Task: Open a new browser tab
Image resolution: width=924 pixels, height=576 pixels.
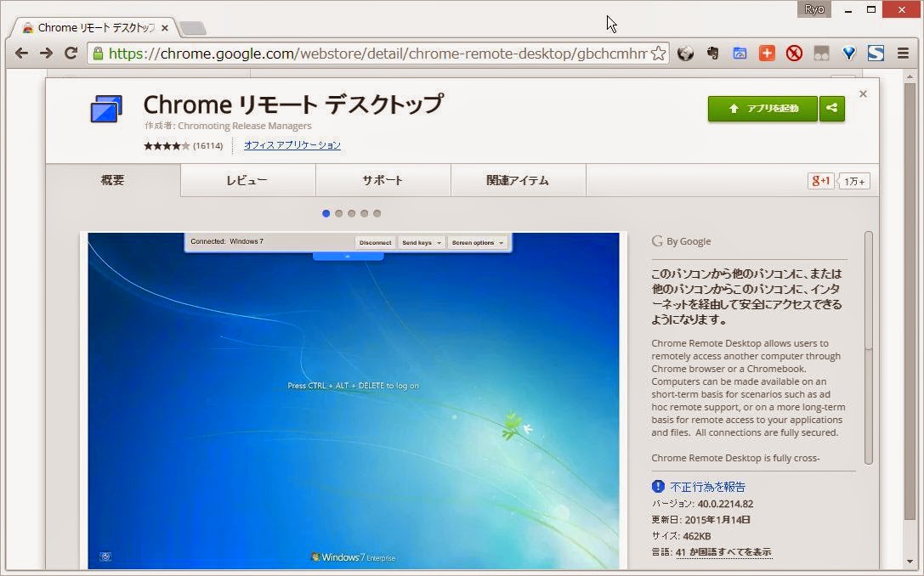Action: point(193,28)
